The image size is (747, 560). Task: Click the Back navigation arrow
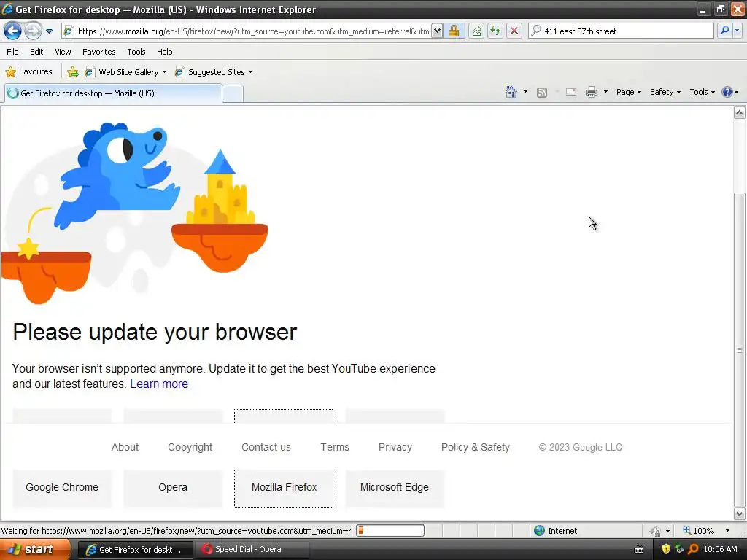pos(12,31)
